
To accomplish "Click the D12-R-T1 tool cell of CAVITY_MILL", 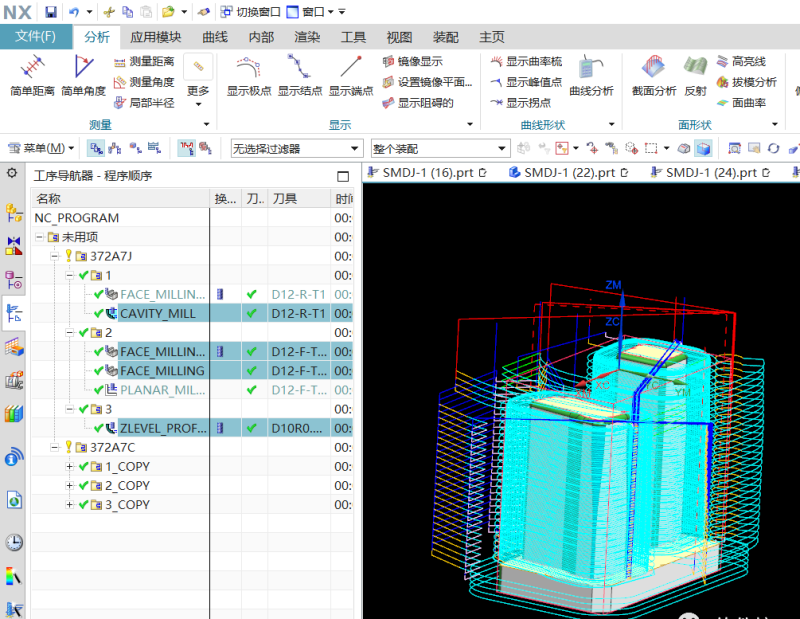I will [x=298, y=313].
